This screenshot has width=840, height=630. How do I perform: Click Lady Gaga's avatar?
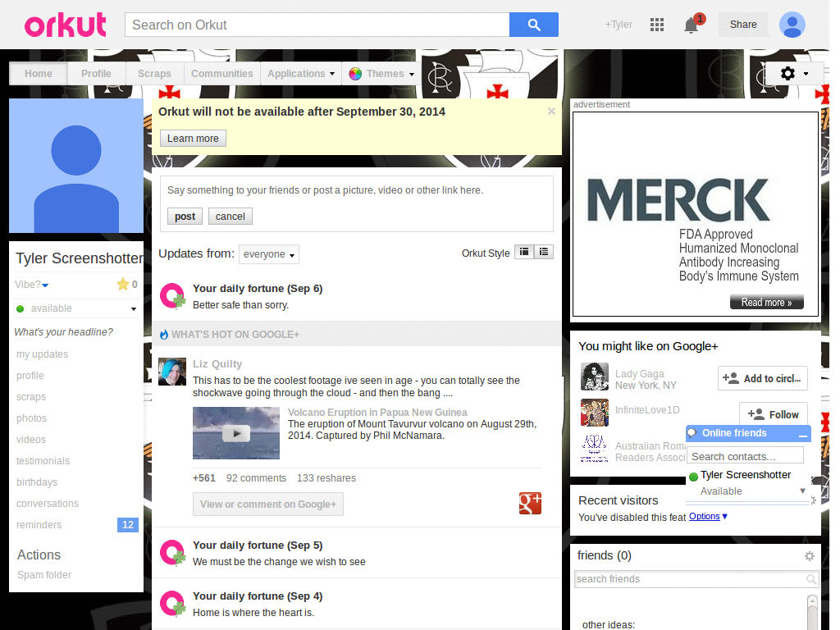(594, 377)
